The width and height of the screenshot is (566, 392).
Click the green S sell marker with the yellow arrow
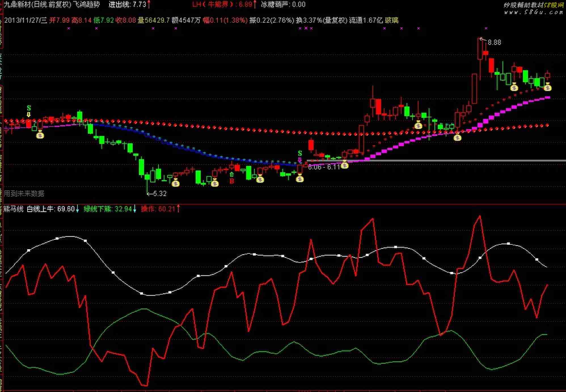(29, 108)
